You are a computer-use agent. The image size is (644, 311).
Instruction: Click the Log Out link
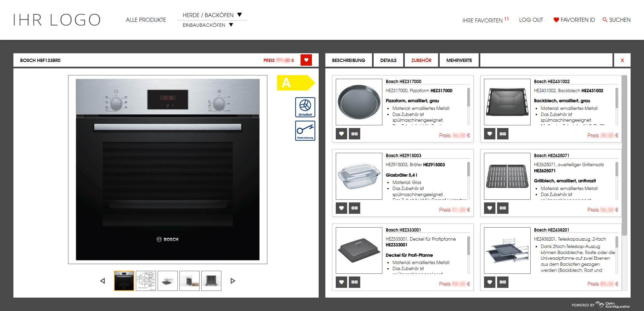click(531, 20)
